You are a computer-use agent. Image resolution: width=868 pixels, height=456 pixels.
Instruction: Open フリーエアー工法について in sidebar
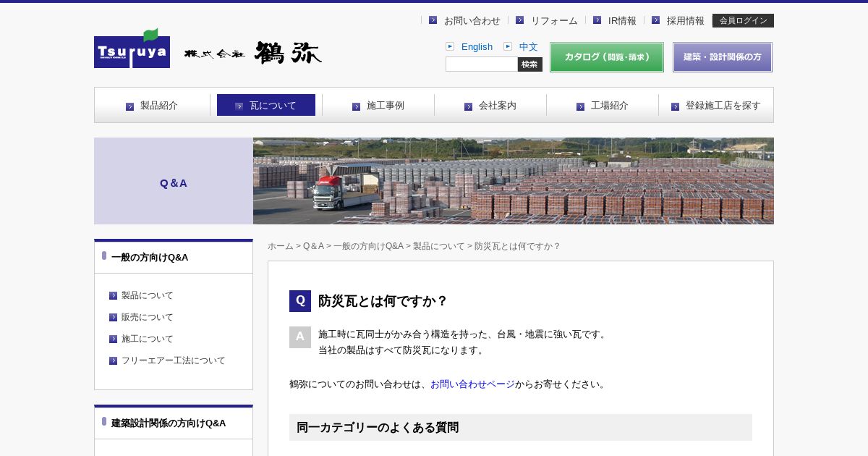174,360
